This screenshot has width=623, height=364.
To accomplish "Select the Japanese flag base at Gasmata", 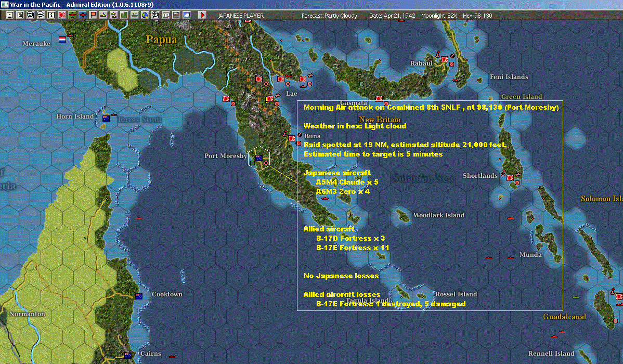I will 379,99.
